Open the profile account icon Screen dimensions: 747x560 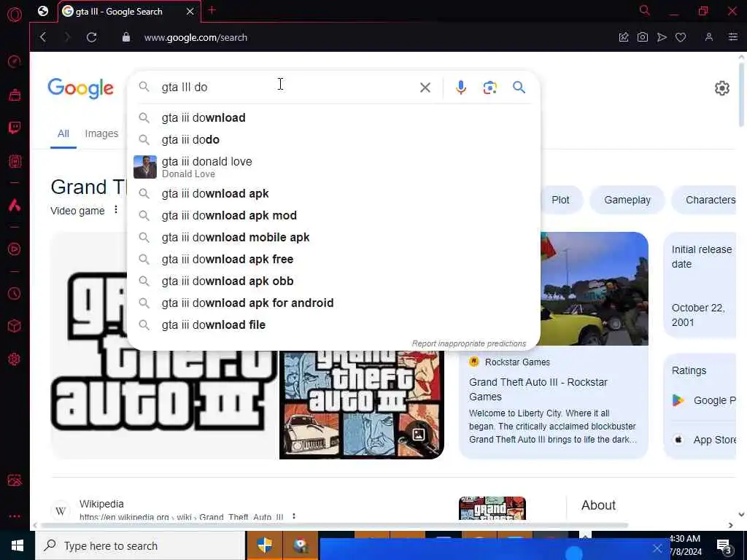click(709, 37)
